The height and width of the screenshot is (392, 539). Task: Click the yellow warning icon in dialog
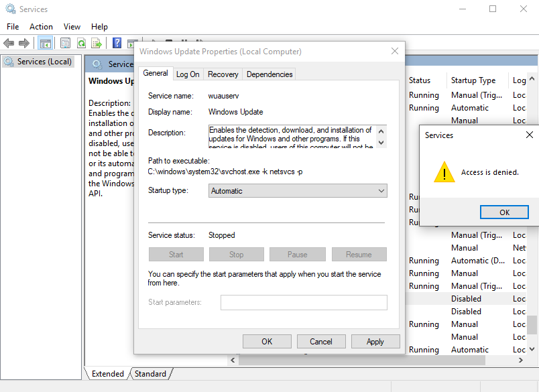(x=444, y=172)
